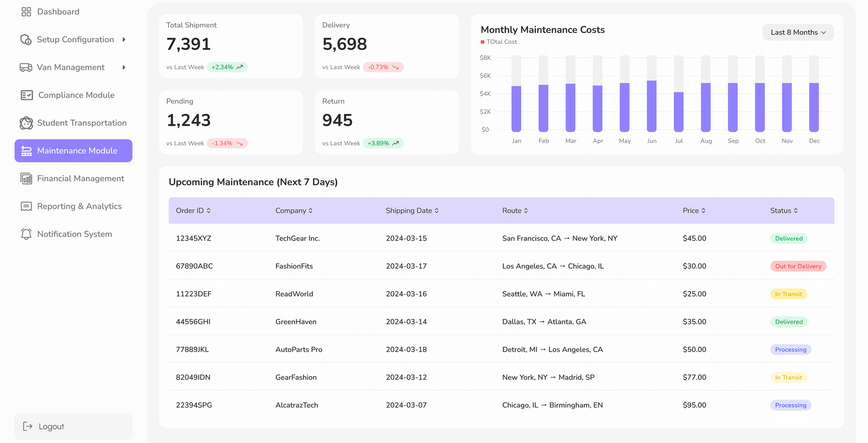868x443 pixels.
Task: Open the Last 8 Months dropdown
Action: click(798, 33)
